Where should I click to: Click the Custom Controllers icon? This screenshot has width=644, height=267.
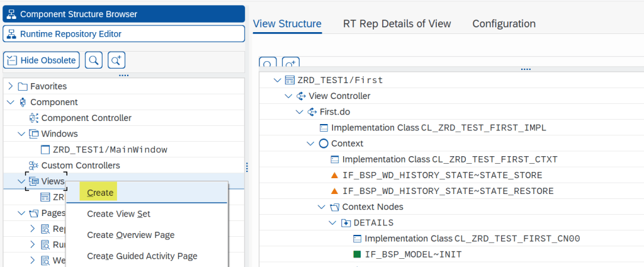pos(34,165)
